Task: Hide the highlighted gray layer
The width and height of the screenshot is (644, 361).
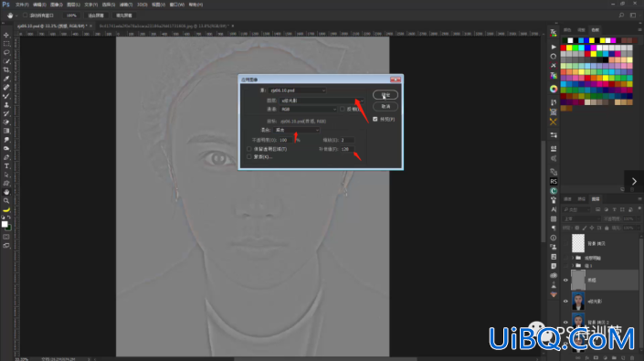Action: coord(565,280)
